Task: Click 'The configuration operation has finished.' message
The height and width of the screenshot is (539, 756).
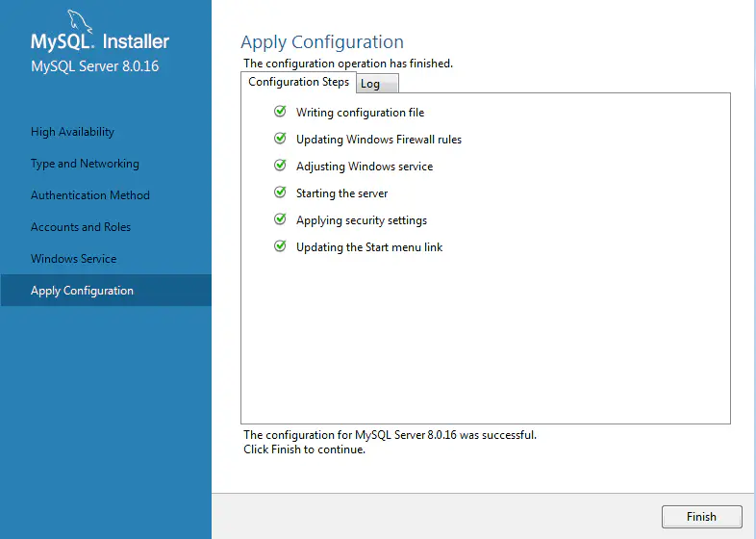Action: click(348, 64)
